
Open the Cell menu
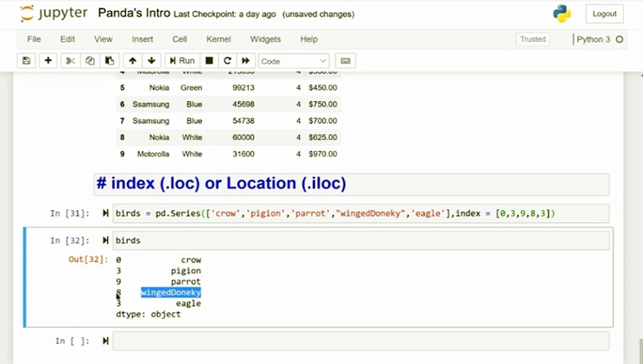point(179,39)
